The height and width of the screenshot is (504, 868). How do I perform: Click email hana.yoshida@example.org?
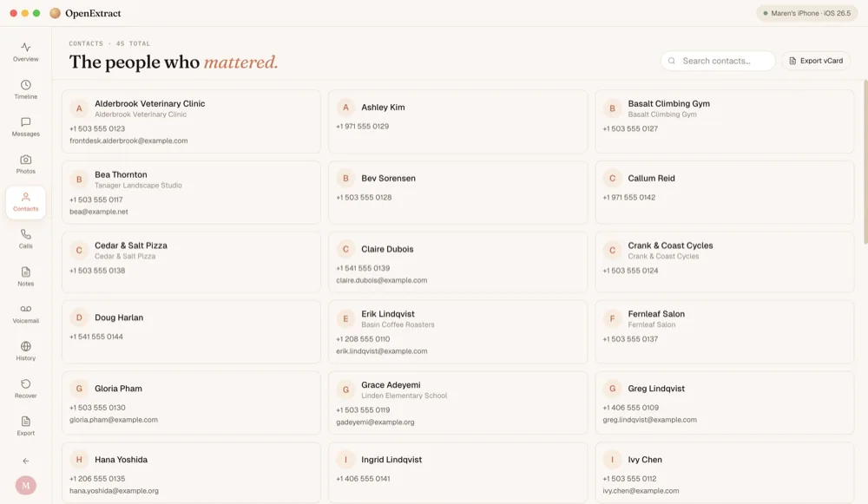(x=114, y=491)
